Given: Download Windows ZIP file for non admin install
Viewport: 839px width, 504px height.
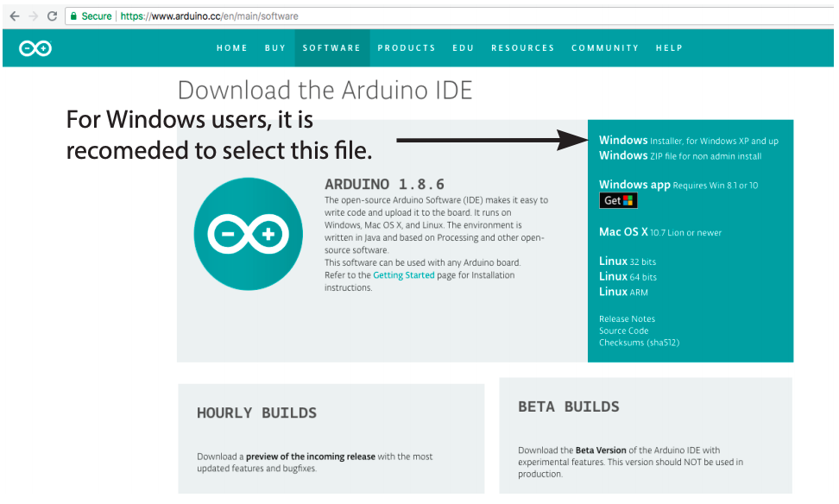Looking at the screenshot, I should click(x=680, y=155).
